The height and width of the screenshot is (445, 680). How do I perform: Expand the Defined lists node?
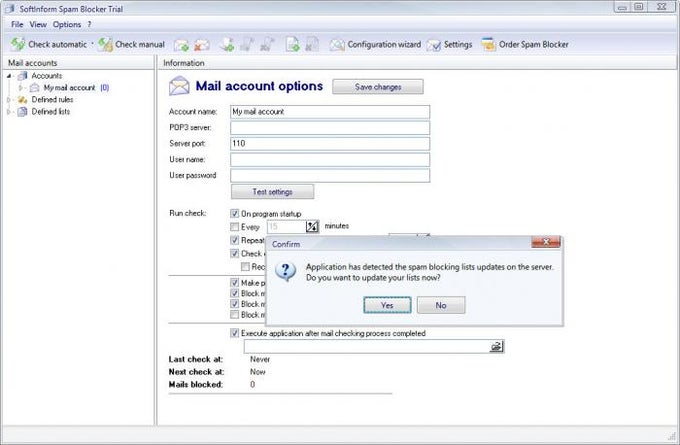tap(9, 111)
